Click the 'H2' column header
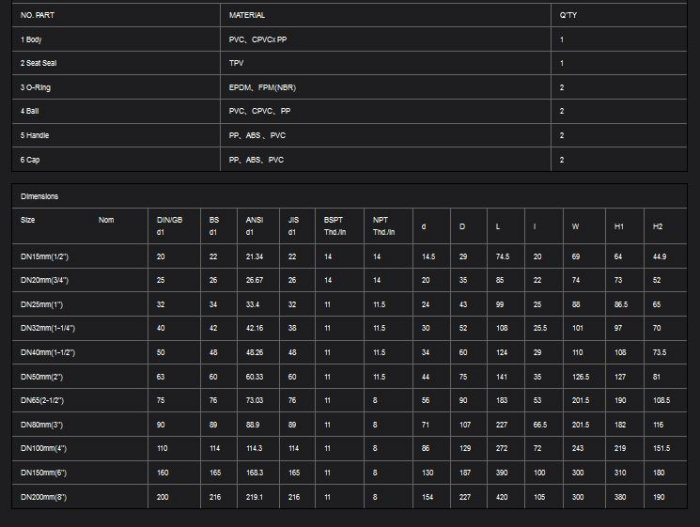 click(657, 226)
